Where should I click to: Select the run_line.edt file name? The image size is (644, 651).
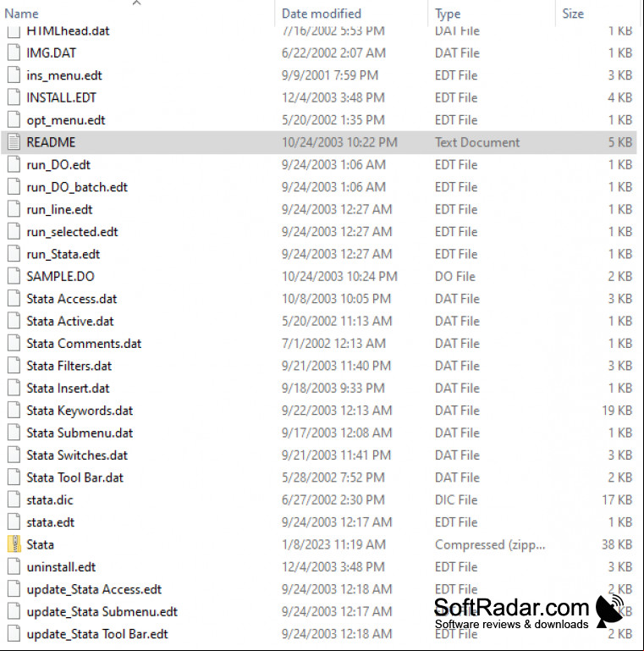[x=59, y=210]
